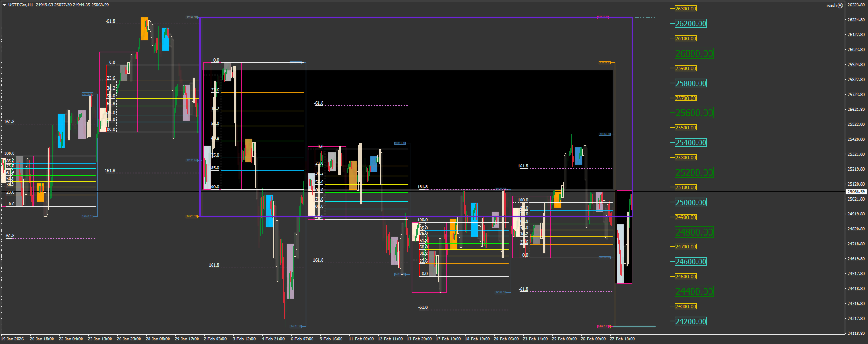This screenshot has width=868, height=344.
Task: Click the 25000.00 cyan price level label
Action: coord(690,202)
